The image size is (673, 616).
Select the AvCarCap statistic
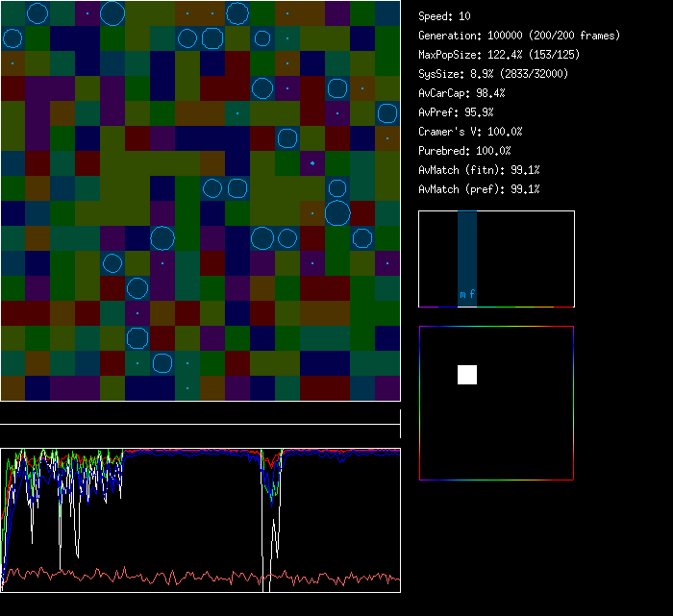pyautogui.click(x=461, y=93)
